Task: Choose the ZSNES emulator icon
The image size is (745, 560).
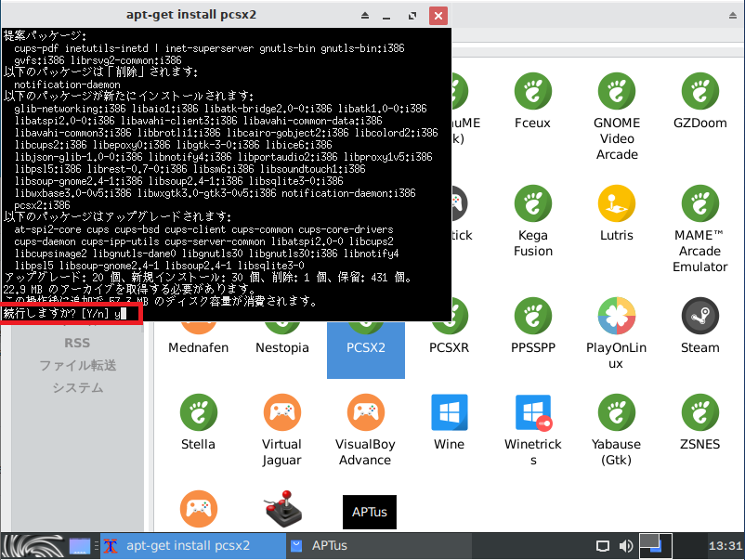Action: click(x=699, y=412)
